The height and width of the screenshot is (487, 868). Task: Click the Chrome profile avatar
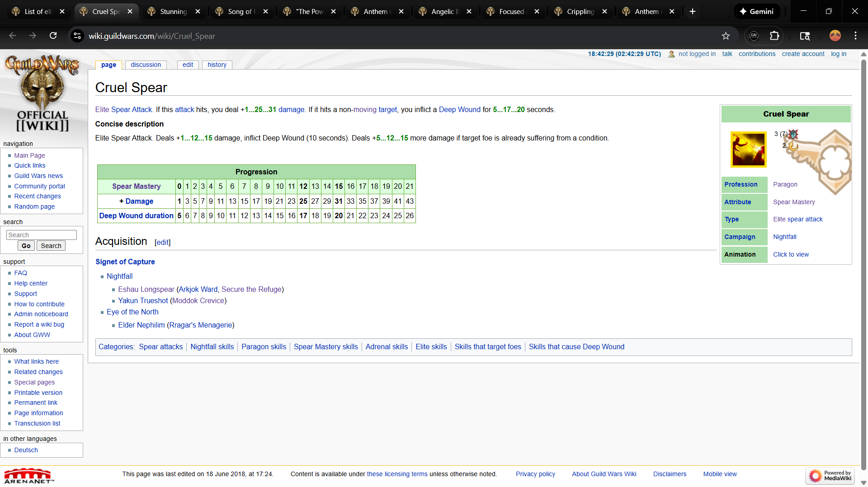coord(835,36)
